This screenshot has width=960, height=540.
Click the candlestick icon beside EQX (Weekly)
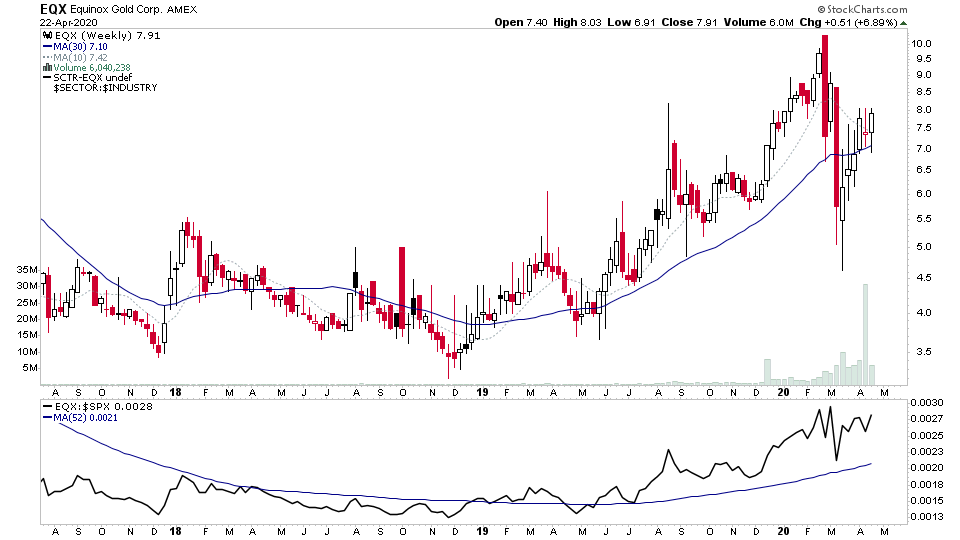(x=47, y=36)
